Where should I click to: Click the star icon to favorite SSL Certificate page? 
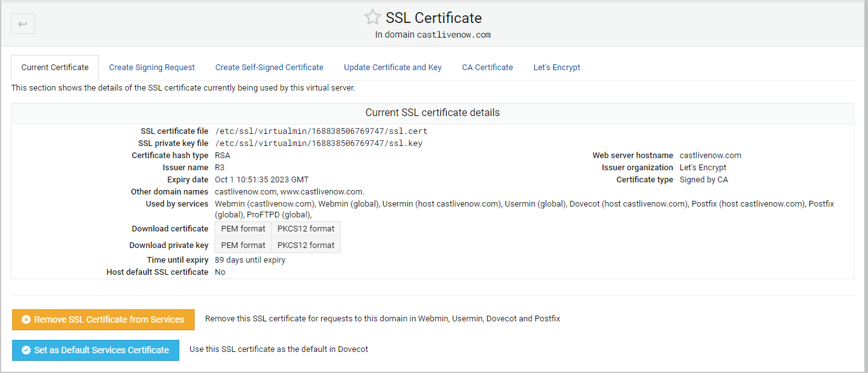click(373, 17)
